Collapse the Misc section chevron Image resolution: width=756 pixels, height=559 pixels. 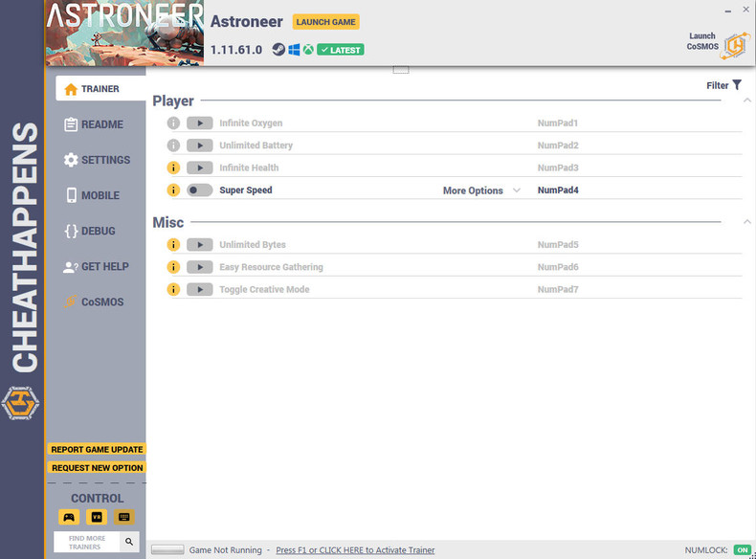[x=746, y=222]
